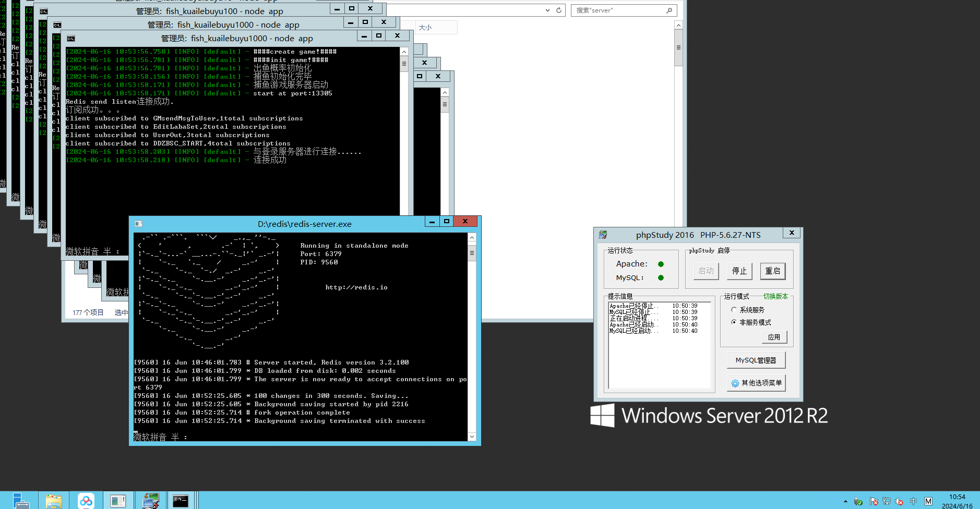The image size is (980, 509).
Task: Open Action Center flag tray icon
Action: pos(874,502)
